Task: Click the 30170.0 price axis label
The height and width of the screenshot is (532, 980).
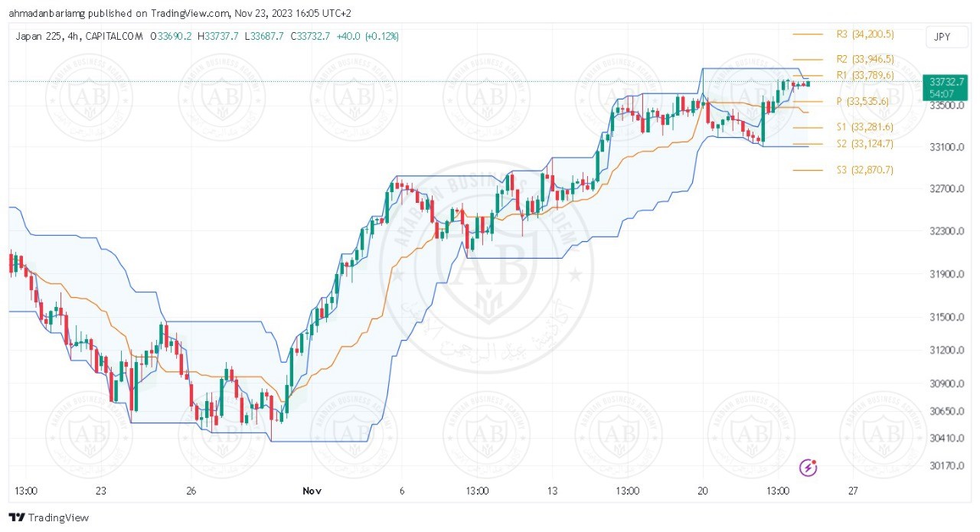Action: [x=946, y=465]
